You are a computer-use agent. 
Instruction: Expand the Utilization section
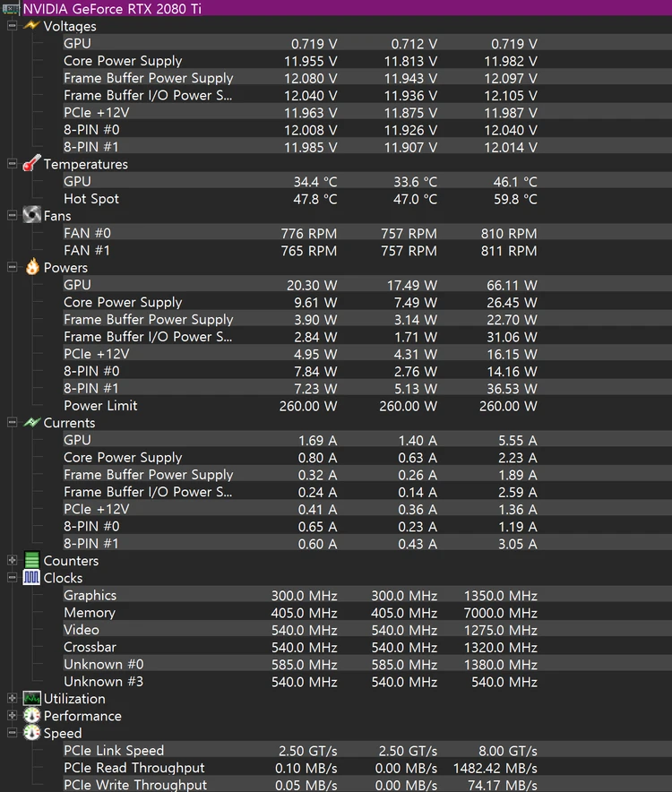pos(13,698)
